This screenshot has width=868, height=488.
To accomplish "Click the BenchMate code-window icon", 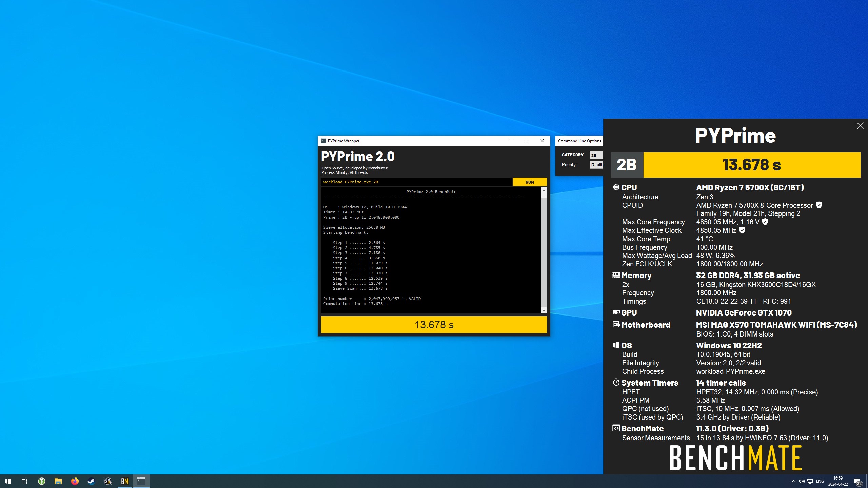I will (616, 428).
